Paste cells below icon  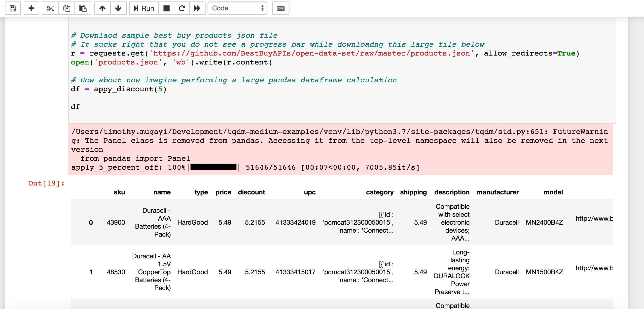[x=83, y=8]
